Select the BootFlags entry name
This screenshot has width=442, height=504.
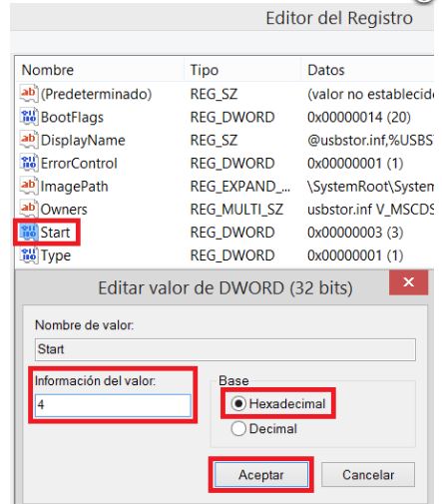(72, 117)
